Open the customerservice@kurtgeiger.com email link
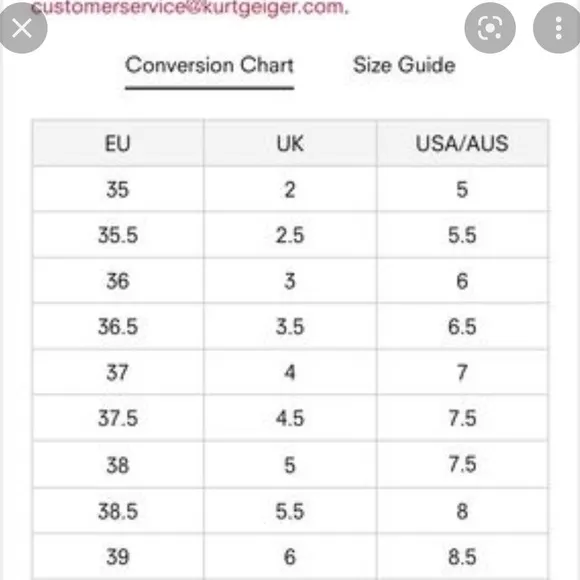The height and width of the screenshot is (580, 580). coord(188,7)
